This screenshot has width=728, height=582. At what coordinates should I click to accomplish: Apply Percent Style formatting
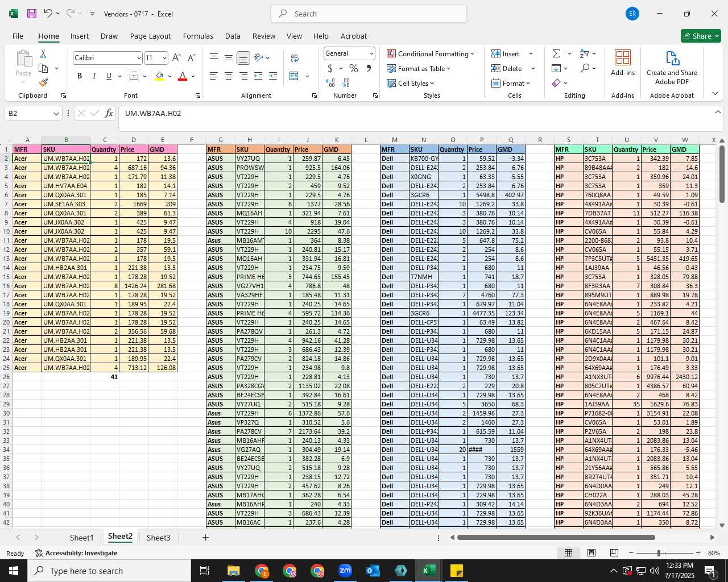tap(354, 68)
